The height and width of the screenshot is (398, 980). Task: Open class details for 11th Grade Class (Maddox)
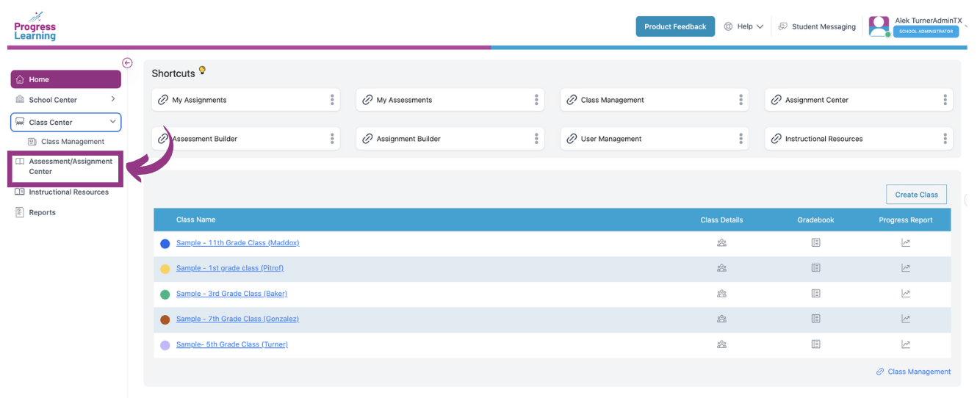[x=721, y=243]
